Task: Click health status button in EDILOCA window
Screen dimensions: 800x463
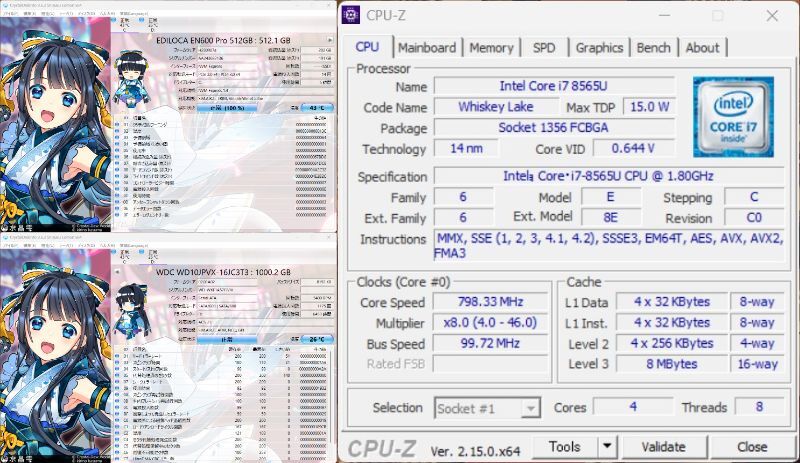Action: 227,108
